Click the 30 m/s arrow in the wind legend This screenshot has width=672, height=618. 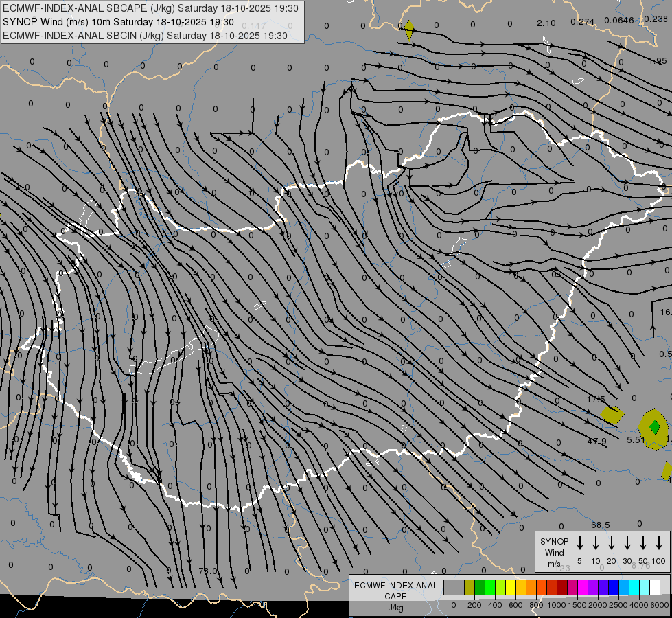pos(627,543)
